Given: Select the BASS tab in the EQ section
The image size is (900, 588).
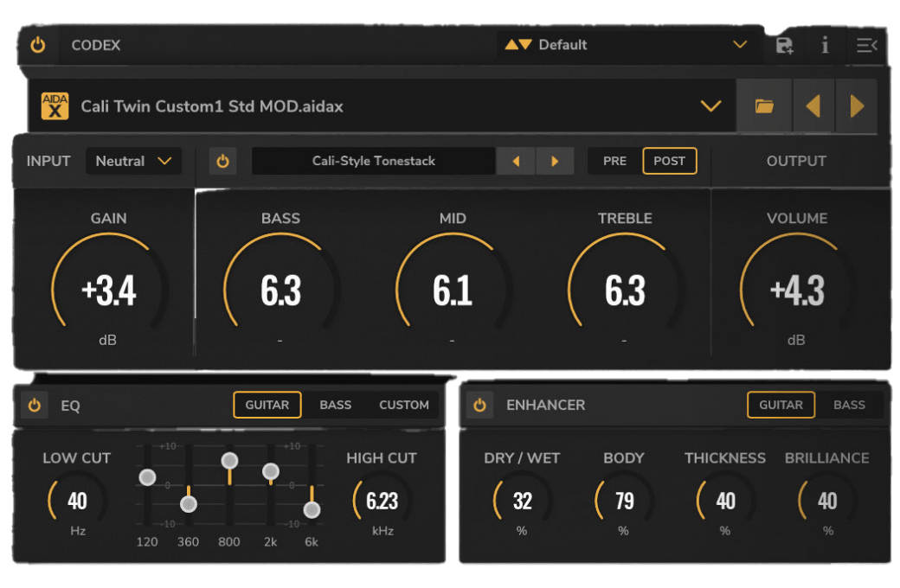Looking at the screenshot, I should pos(335,405).
